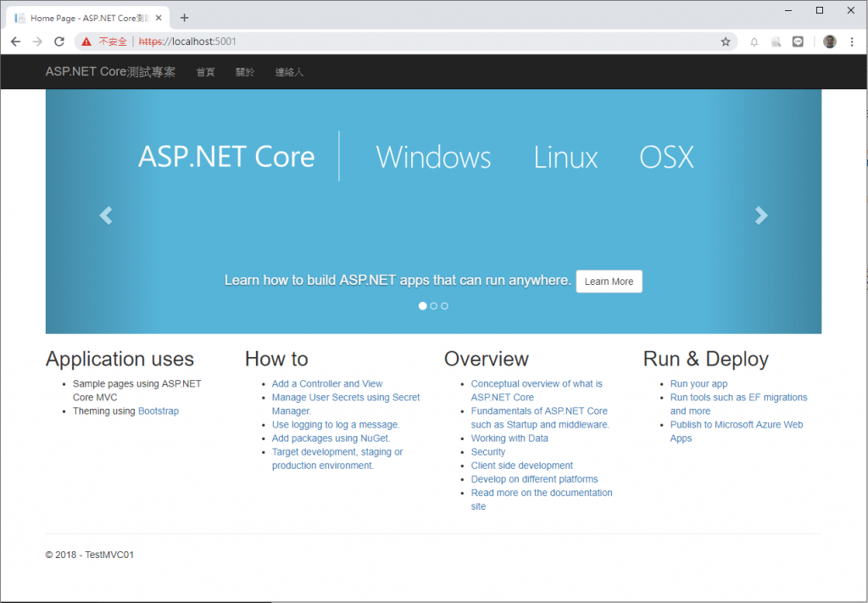Click the ASP.NET Core測試專案 brand link

pyautogui.click(x=110, y=72)
